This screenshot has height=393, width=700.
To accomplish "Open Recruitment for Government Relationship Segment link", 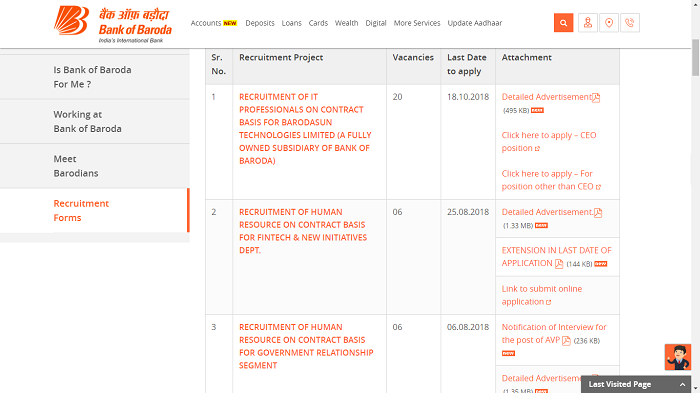I will point(306,346).
